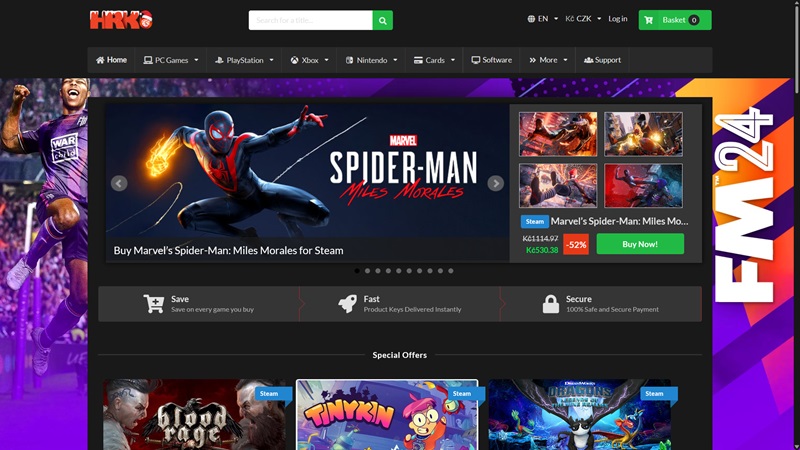Click the PC Games monitor icon
Image resolution: width=800 pixels, height=450 pixels.
click(148, 60)
